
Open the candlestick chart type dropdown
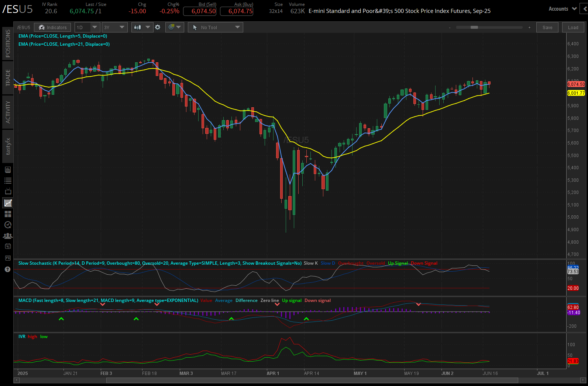click(x=142, y=27)
